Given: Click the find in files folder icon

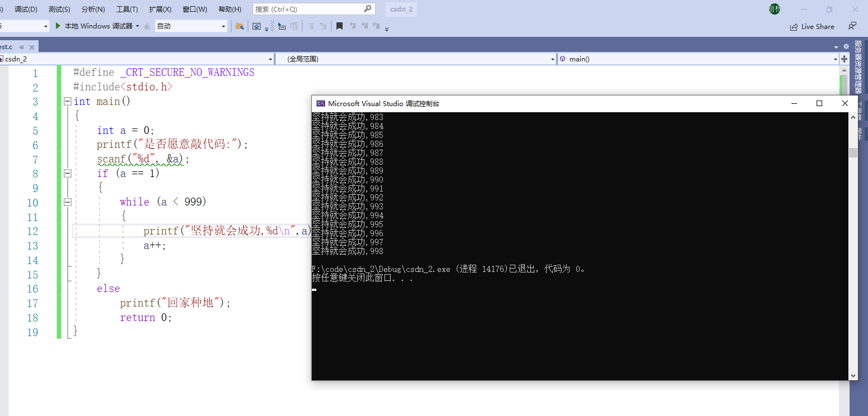Looking at the screenshot, I should pos(240,26).
